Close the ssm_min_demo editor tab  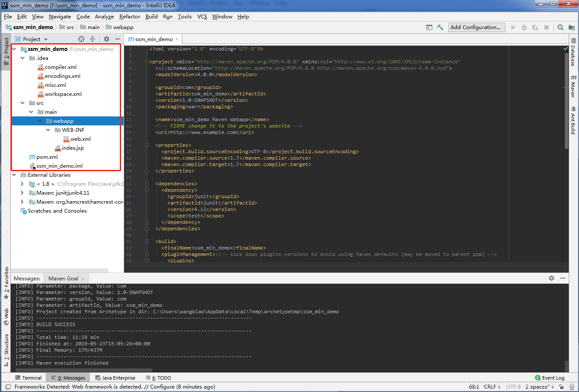177,39
